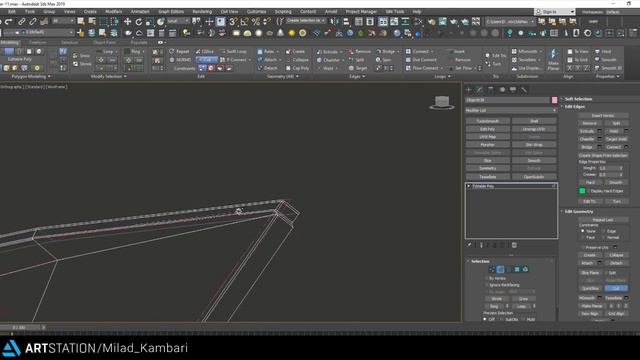Click the Select by Name icon
This screenshot has width=640, height=360.
(x=92, y=22)
